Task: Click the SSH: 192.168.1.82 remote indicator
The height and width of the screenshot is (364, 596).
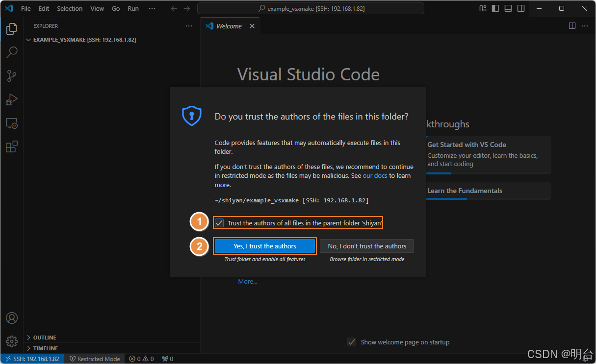Action: pyautogui.click(x=32, y=359)
